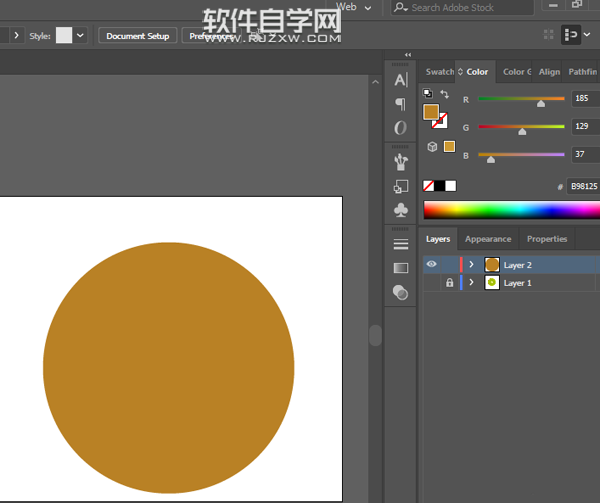600x503 pixels.
Task: Expand Layer 1 contents
Action: [x=471, y=283]
